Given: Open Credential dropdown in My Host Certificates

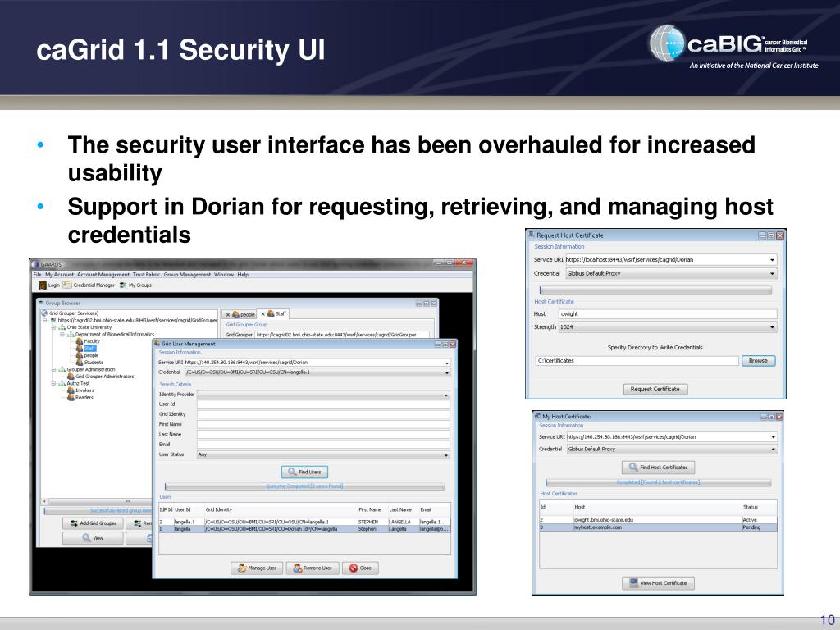Looking at the screenshot, I should pyautogui.click(x=773, y=449).
